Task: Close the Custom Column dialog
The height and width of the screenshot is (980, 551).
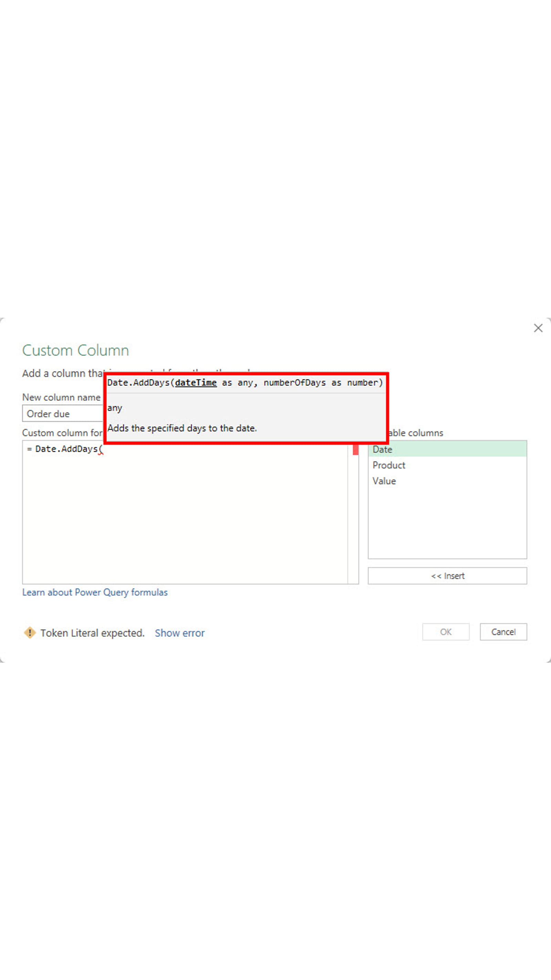Action: (x=538, y=328)
